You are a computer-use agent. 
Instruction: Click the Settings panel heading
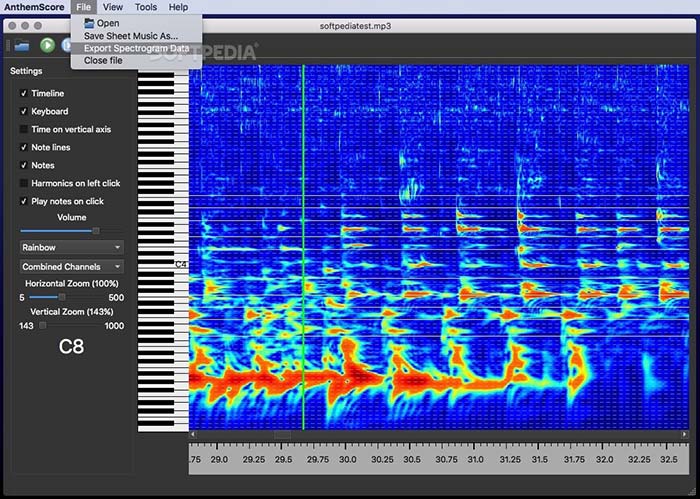(26, 71)
